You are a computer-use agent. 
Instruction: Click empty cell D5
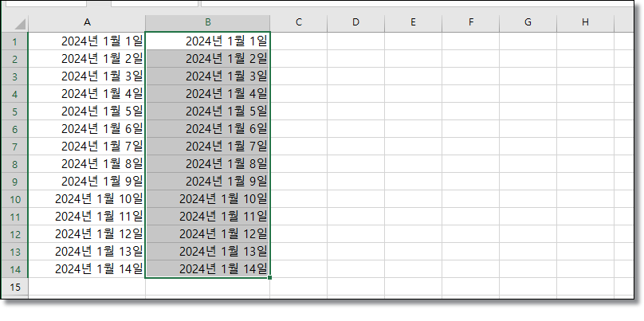(355, 112)
